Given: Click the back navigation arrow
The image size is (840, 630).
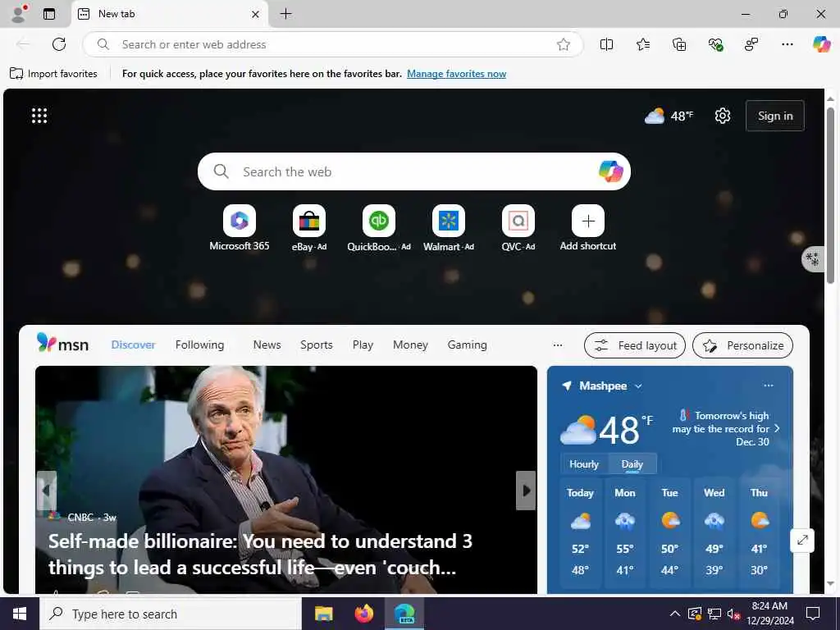Looking at the screenshot, I should click(x=23, y=44).
